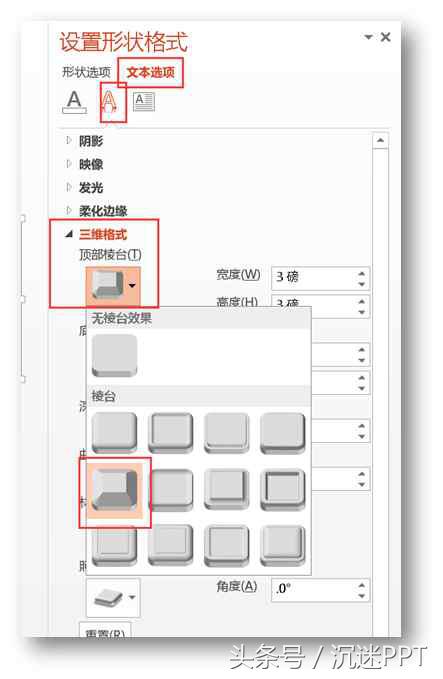Select the second bevel preset in first row
The height and width of the screenshot is (679, 443).
click(x=171, y=432)
